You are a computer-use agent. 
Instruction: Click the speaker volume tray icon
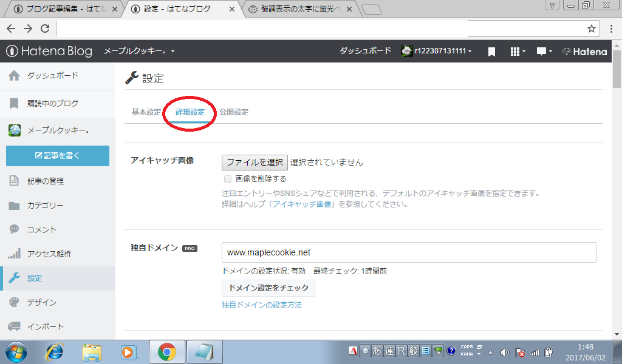coord(505,352)
